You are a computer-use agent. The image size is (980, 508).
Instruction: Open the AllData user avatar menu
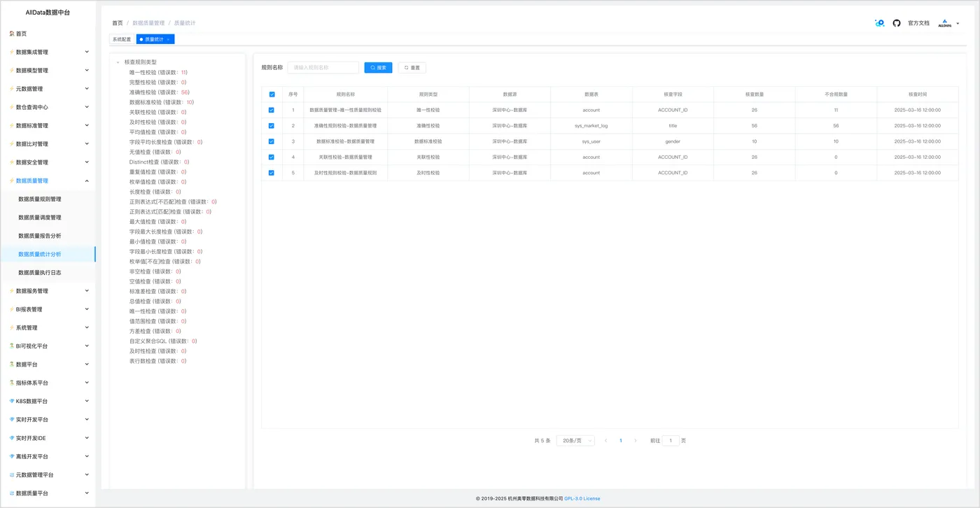coord(945,23)
